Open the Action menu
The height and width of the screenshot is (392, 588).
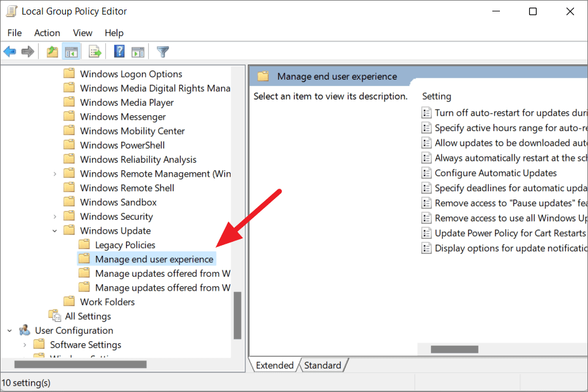(x=48, y=33)
